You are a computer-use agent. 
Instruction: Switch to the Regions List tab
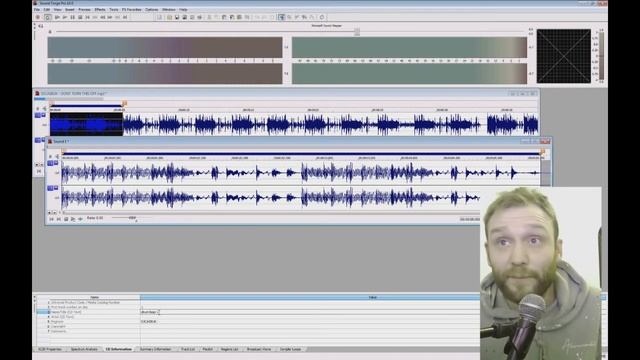pos(229,349)
